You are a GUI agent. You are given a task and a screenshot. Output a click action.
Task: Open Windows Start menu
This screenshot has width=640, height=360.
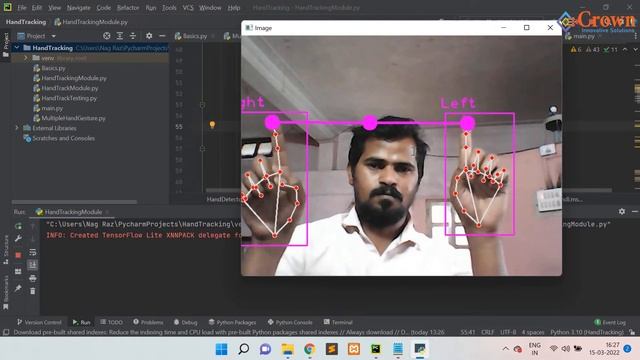(221, 349)
